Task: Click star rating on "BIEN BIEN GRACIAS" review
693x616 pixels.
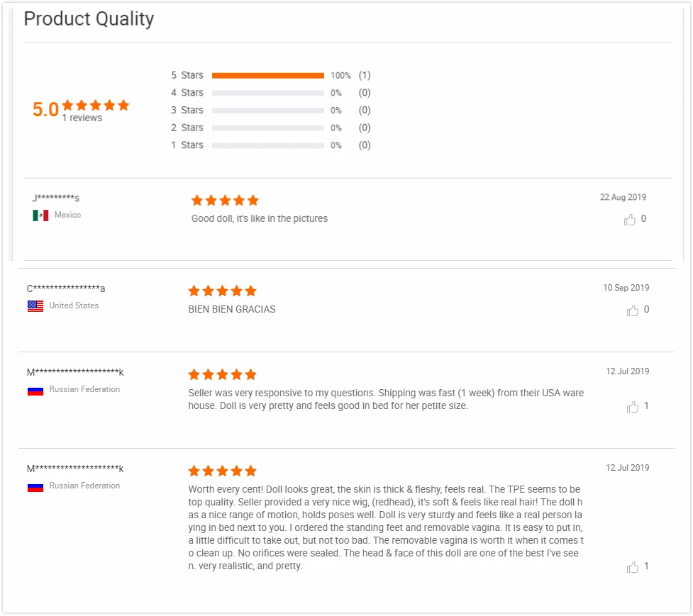Action: [x=222, y=291]
